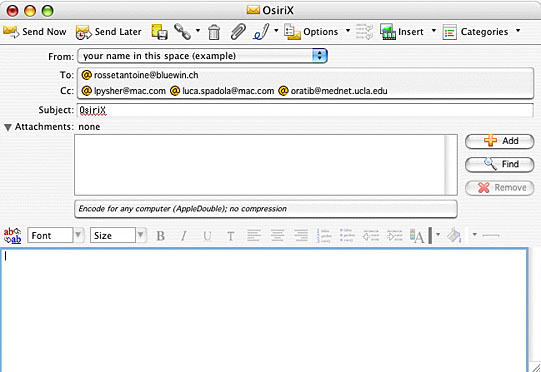Select Cc recipient lpysher@mac.com
This screenshot has width=541, height=372.
[124, 91]
